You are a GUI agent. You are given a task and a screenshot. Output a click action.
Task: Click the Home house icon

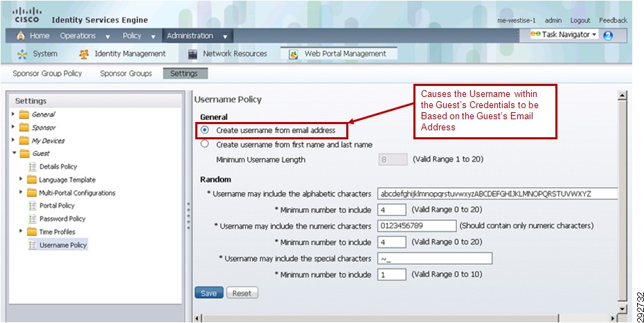click(20, 36)
